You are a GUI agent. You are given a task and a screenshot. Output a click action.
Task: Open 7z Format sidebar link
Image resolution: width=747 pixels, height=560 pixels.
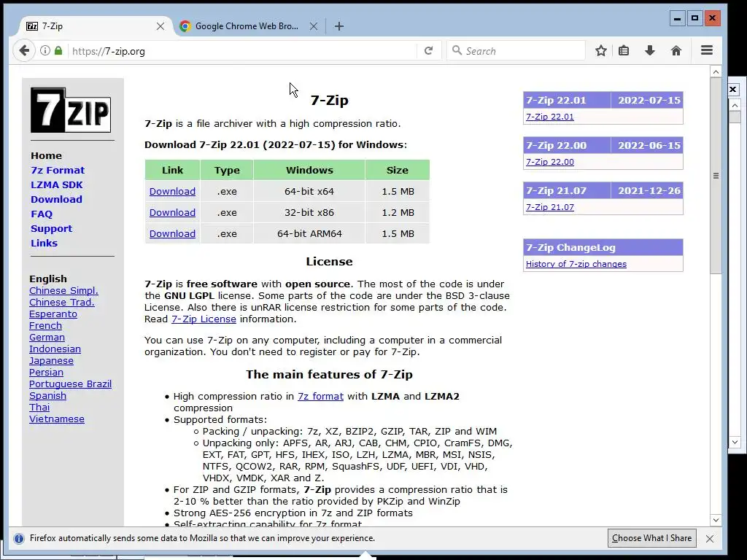coord(58,170)
